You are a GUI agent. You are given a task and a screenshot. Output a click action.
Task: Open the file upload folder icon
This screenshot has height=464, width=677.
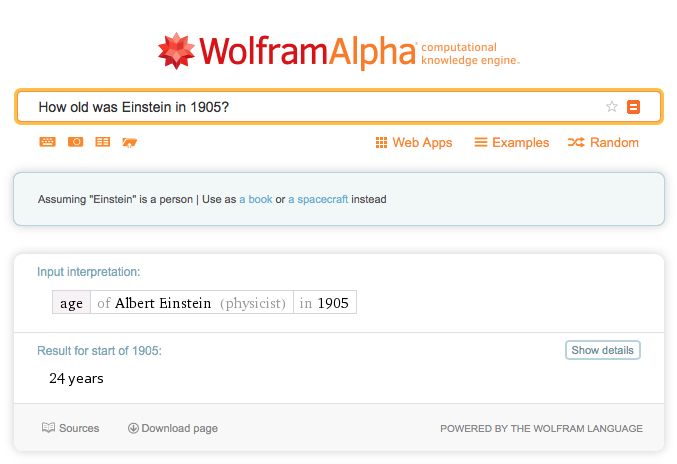(x=129, y=142)
